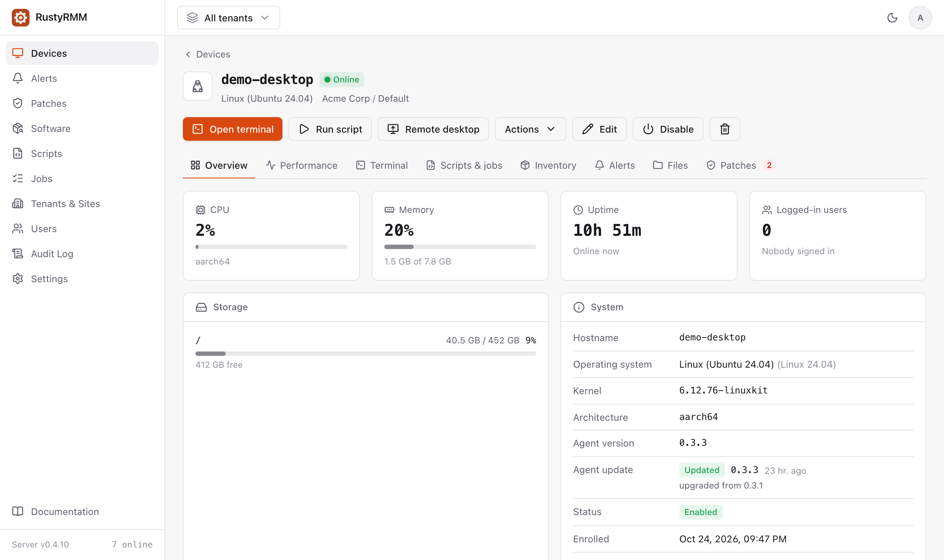Viewport: 944px width, 560px height.
Task: Open the Scripts & jobs tab
Action: tap(464, 165)
